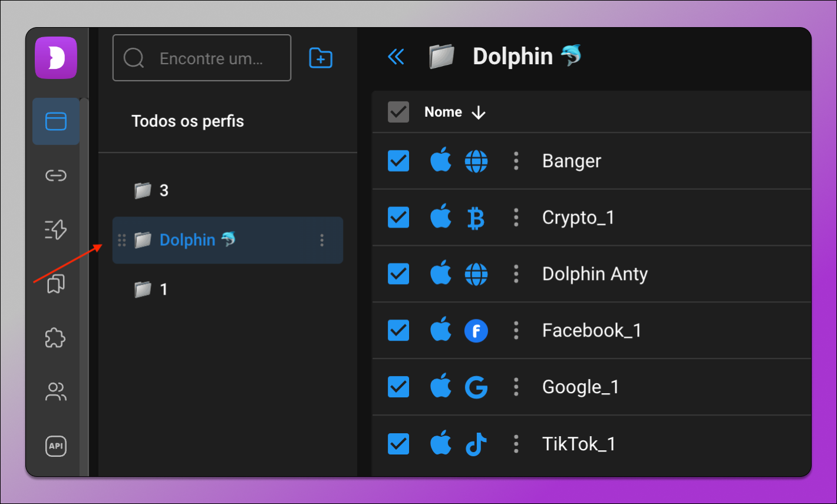Open the three-dot menu for Dolphin Anty
837x504 pixels.
click(516, 274)
